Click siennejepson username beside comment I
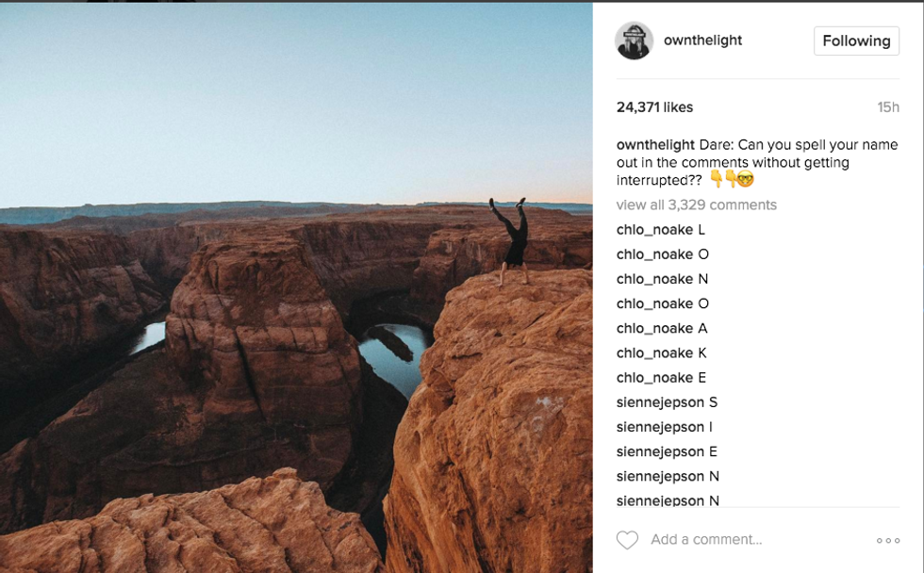The image size is (924, 573). click(660, 427)
